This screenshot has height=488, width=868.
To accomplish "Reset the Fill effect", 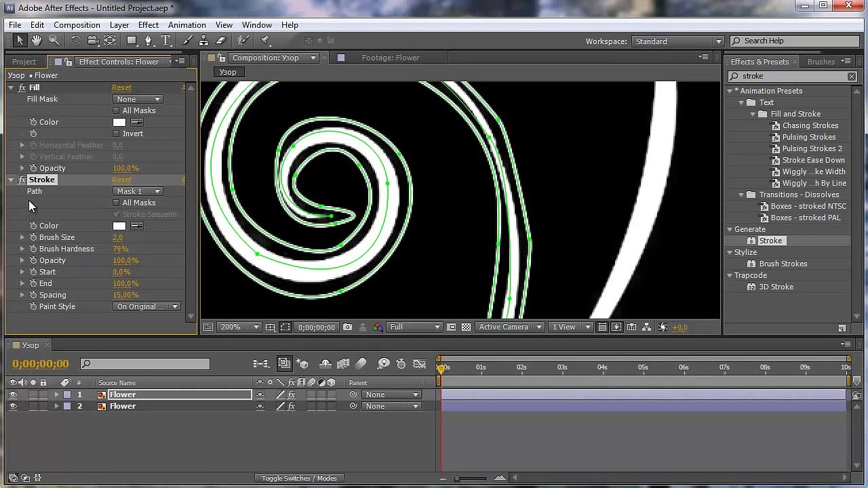I will pyautogui.click(x=122, y=87).
